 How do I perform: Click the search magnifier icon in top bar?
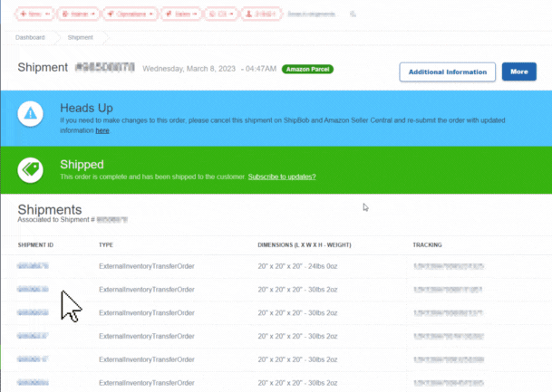pyautogui.click(x=353, y=14)
